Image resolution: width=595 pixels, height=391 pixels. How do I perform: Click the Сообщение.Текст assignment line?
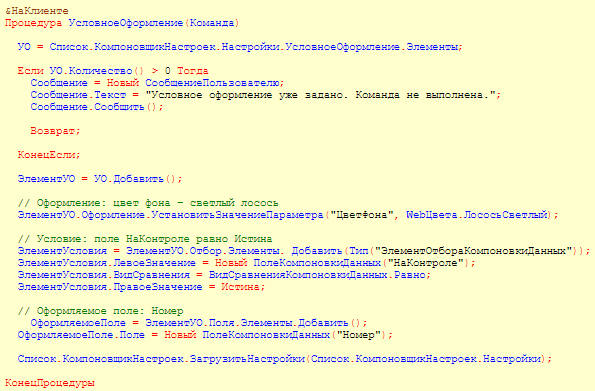tap(266, 95)
